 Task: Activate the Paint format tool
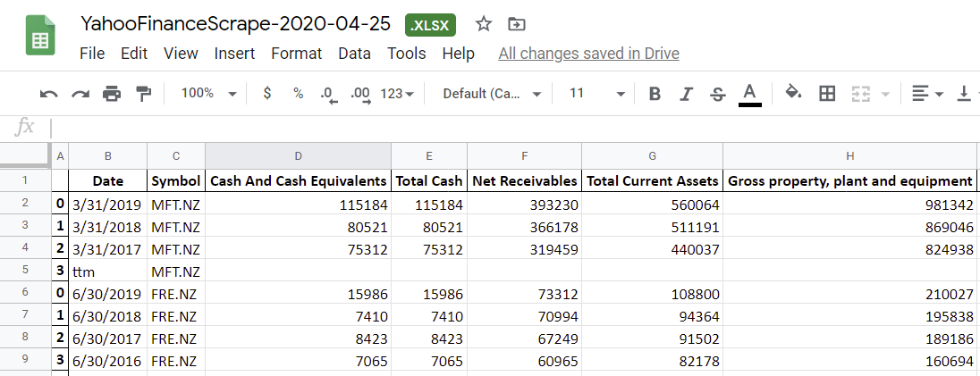click(x=144, y=94)
